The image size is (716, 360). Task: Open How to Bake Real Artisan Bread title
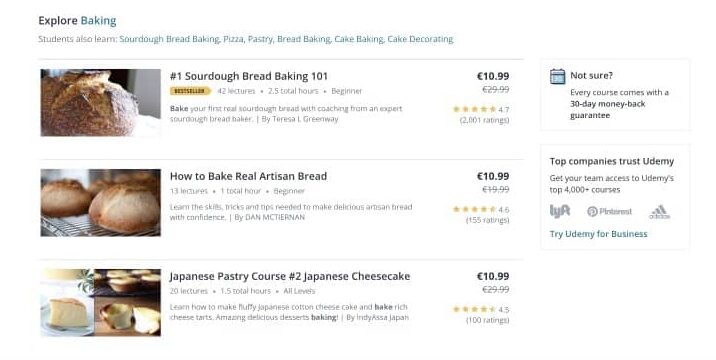(248, 176)
